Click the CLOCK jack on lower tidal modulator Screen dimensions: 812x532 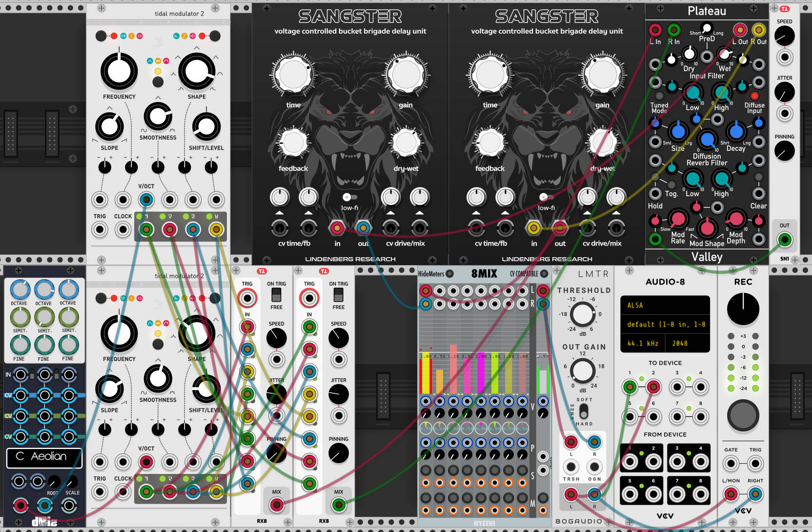click(123, 491)
